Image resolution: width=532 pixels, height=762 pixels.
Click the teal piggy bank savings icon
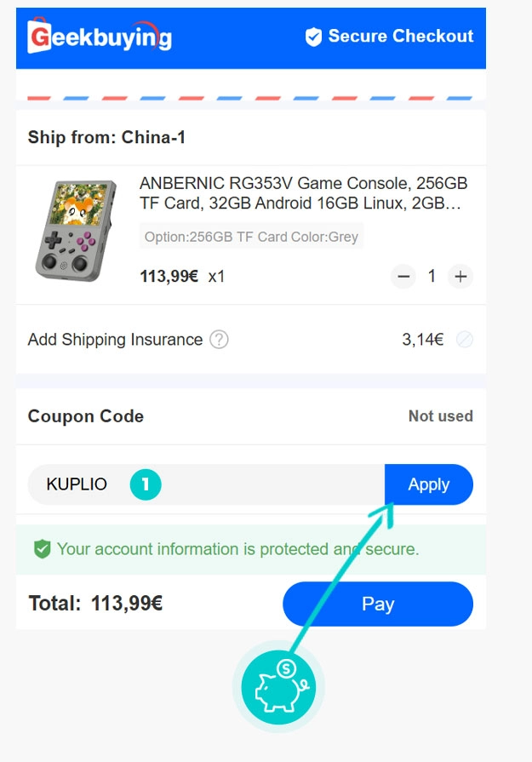pyautogui.click(x=278, y=686)
